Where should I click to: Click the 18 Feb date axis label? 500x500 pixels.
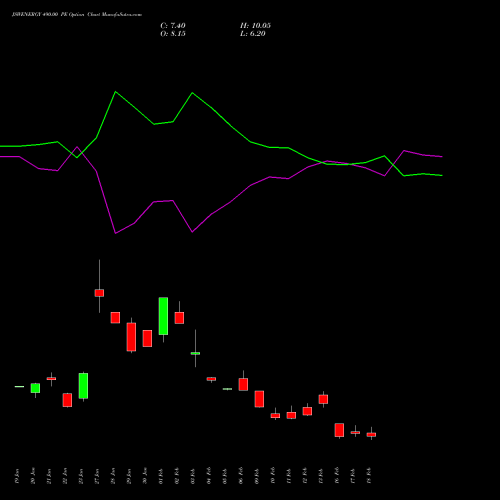[x=369, y=476]
